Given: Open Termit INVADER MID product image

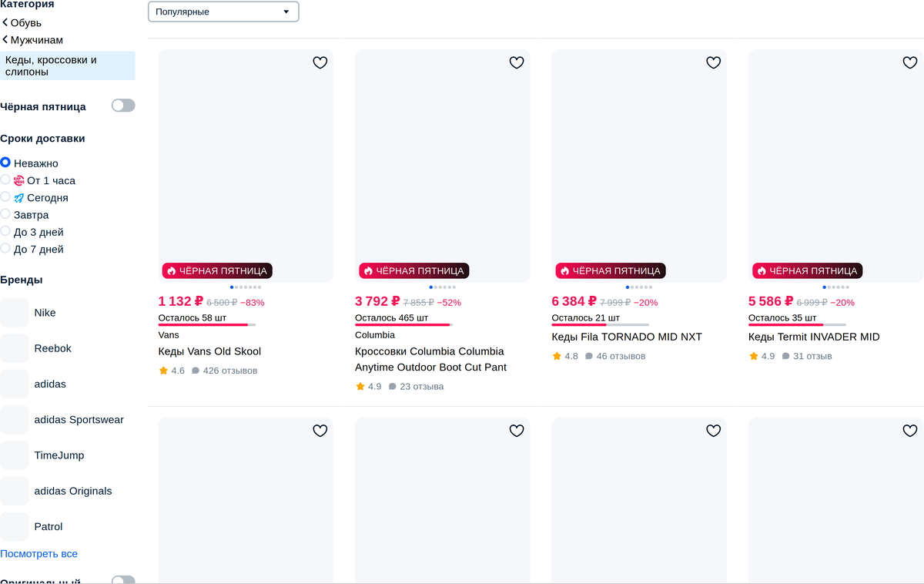Looking at the screenshot, I should click(835, 166).
